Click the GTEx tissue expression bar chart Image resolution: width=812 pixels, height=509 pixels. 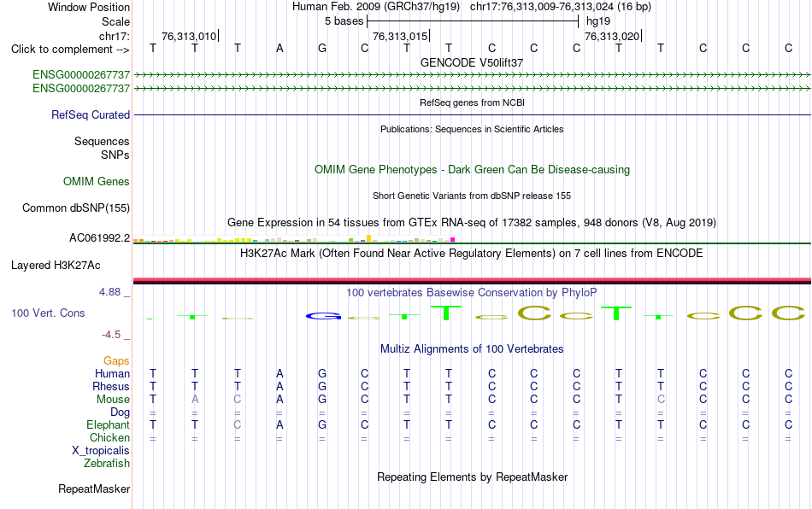294,239
